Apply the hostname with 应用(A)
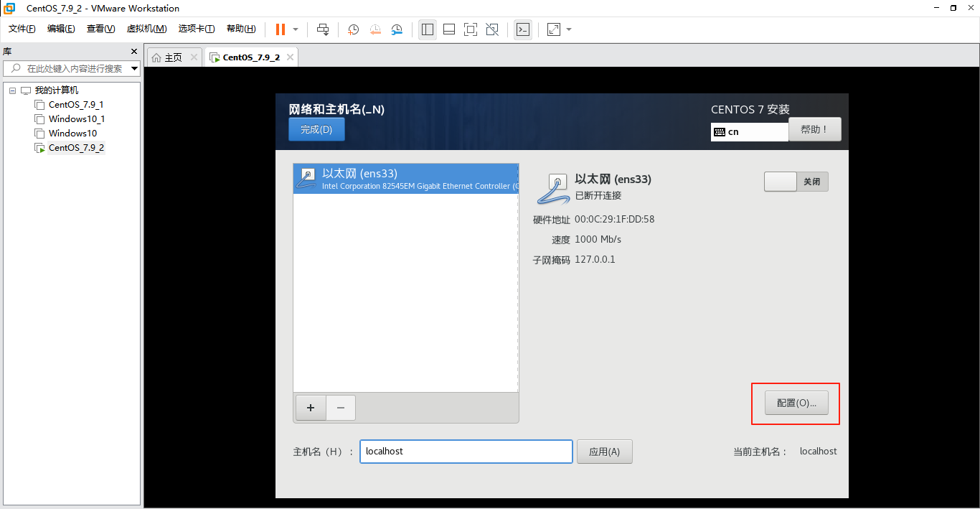The width and height of the screenshot is (980, 509). click(x=605, y=452)
